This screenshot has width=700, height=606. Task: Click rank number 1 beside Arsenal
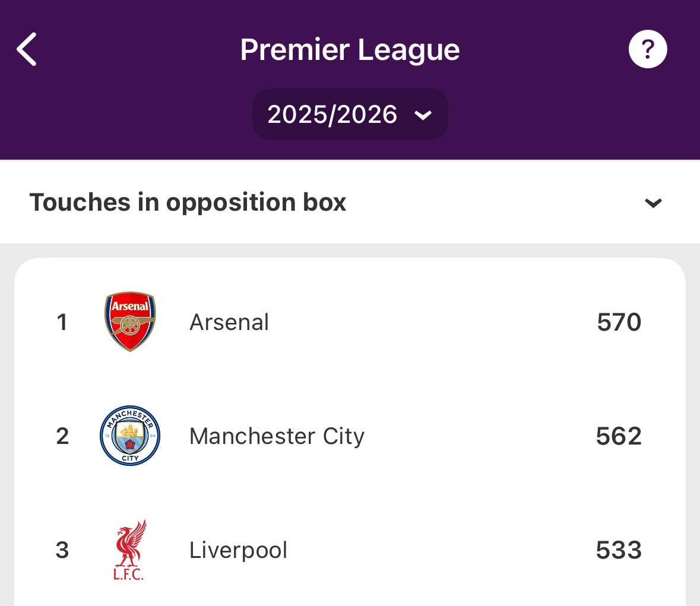pyautogui.click(x=62, y=322)
